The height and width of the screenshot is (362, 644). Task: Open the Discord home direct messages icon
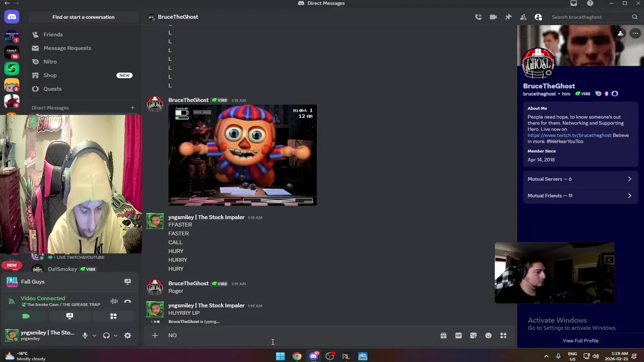(x=12, y=17)
